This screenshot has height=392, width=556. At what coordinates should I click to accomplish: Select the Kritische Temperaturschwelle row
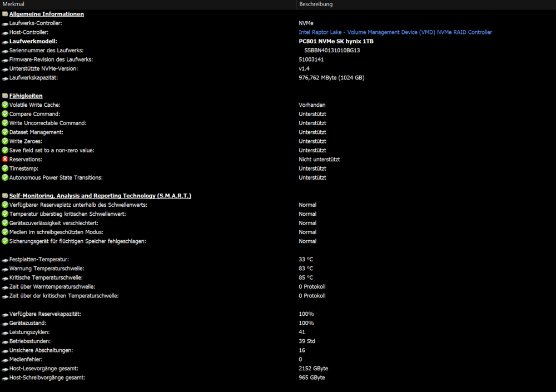(x=46, y=277)
